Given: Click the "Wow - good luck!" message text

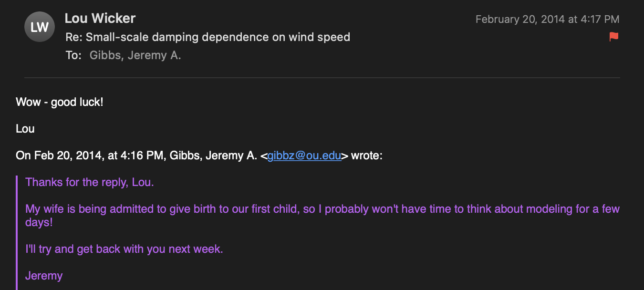Looking at the screenshot, I should pos(60,102).
